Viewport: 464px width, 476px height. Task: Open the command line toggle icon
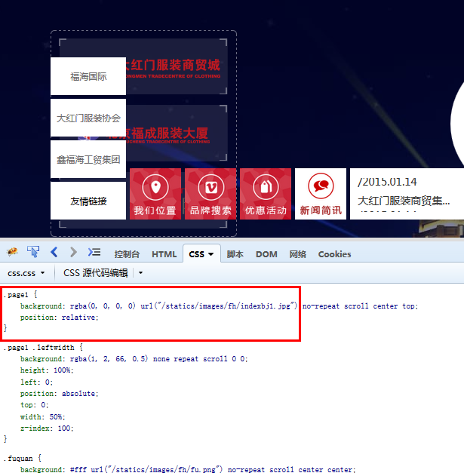[94, 252]
